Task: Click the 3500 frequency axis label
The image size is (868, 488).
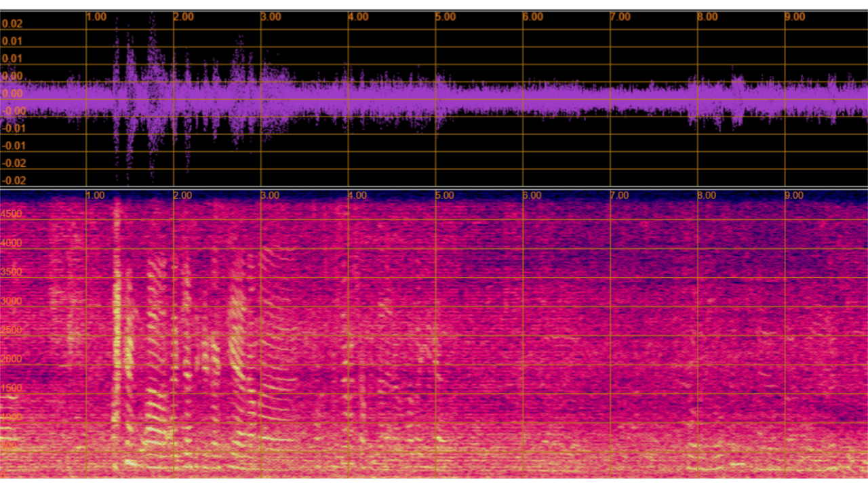Action: pyautogui.click(x=12, y=272)
